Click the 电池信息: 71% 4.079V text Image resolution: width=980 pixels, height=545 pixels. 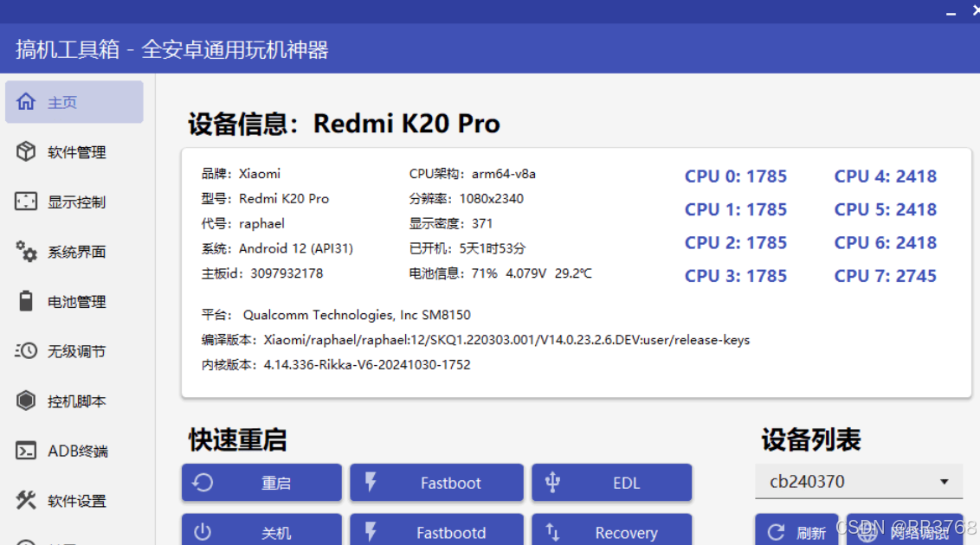click(500, 273)
